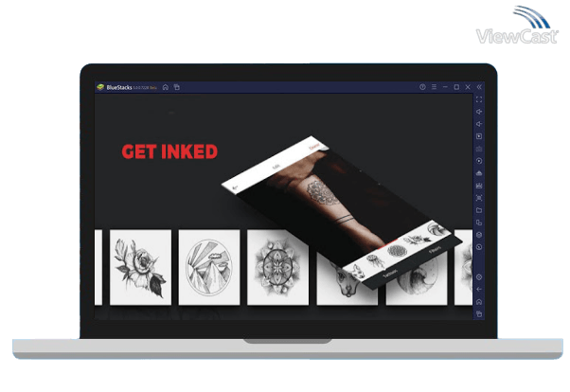Viewport: 570px width, 392px height.
Task: Open the recent apps icon in title bar
Action: [x=177, y=87]
